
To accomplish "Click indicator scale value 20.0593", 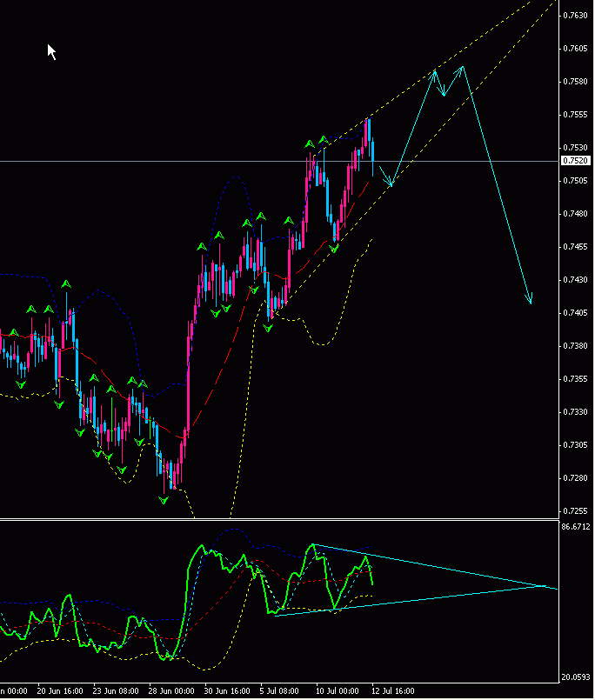I will (577, 677).
